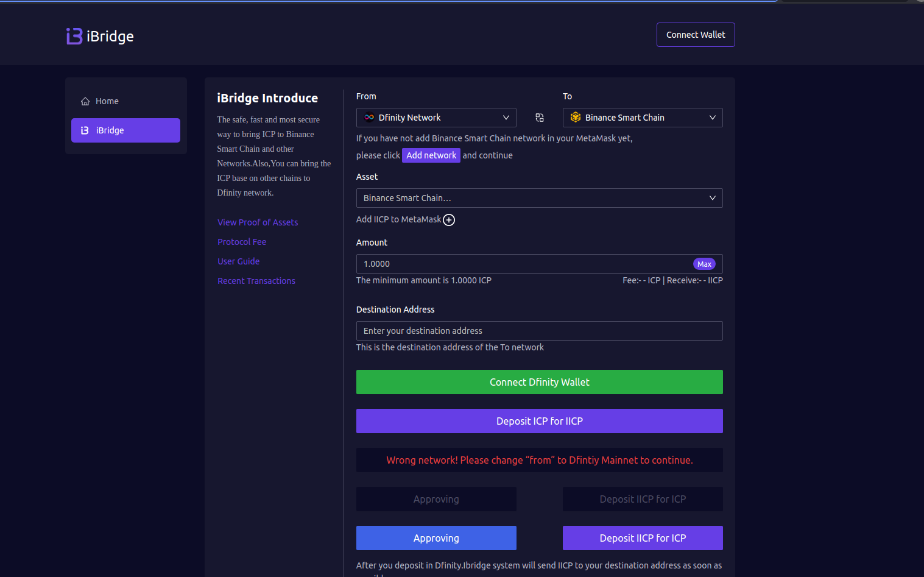Click chevron arrow of Binance Smart Chain selector
This screenshot has width=924, height=577.
[x=713, y=118]
